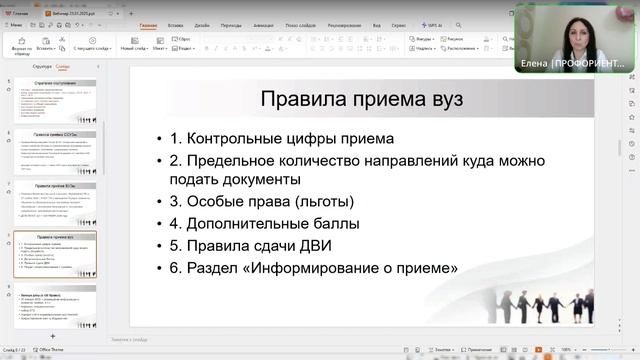Toggle Notes (Заметки) pane in status bar
The width and height of the screenshot is (640, 360).
pos(440,350)
